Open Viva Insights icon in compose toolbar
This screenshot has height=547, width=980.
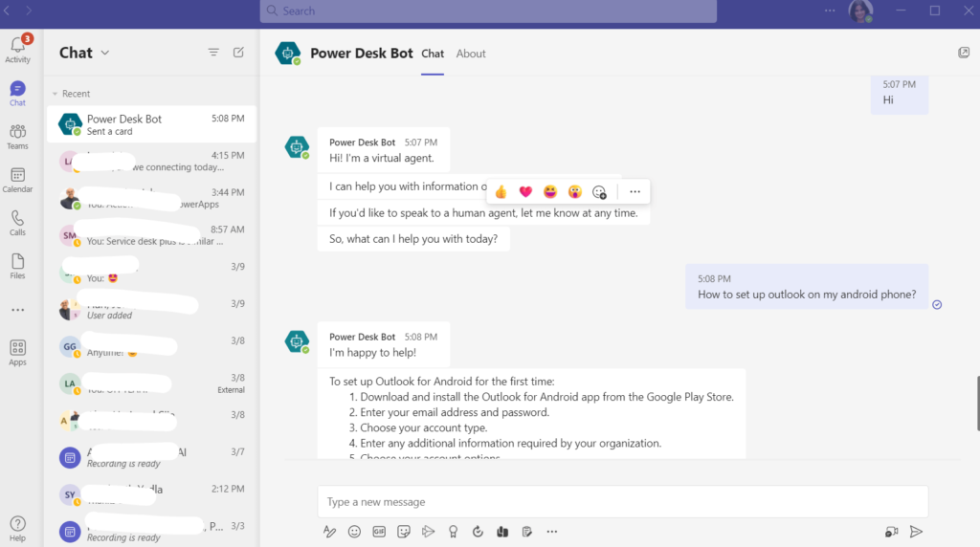click(x=502, y=532)
